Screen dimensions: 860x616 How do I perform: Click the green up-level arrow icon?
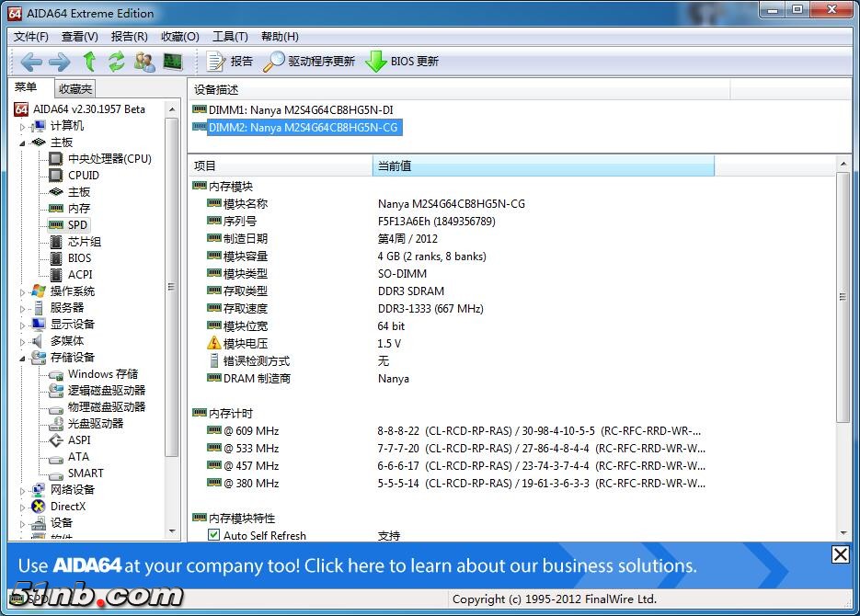click(x=89, y=62)
